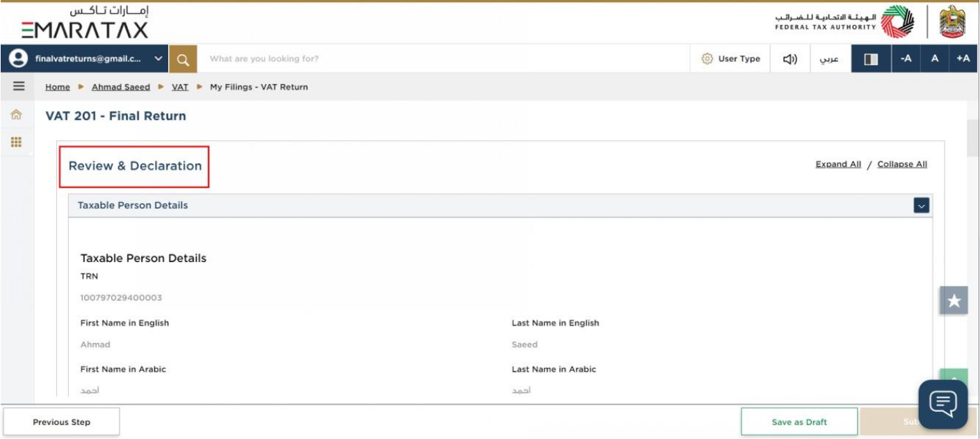980x439 pixels.
Task: Toggle the high contrast mode icon
Action: coord(871,59)
